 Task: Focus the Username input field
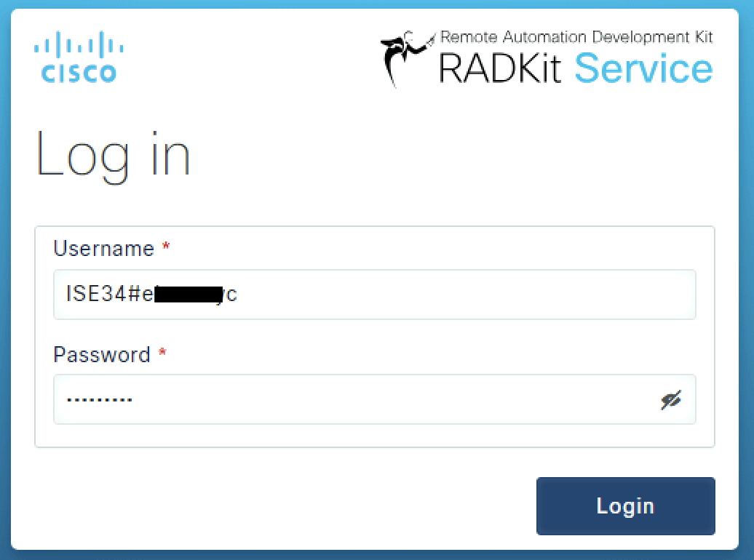pos(375,294)
